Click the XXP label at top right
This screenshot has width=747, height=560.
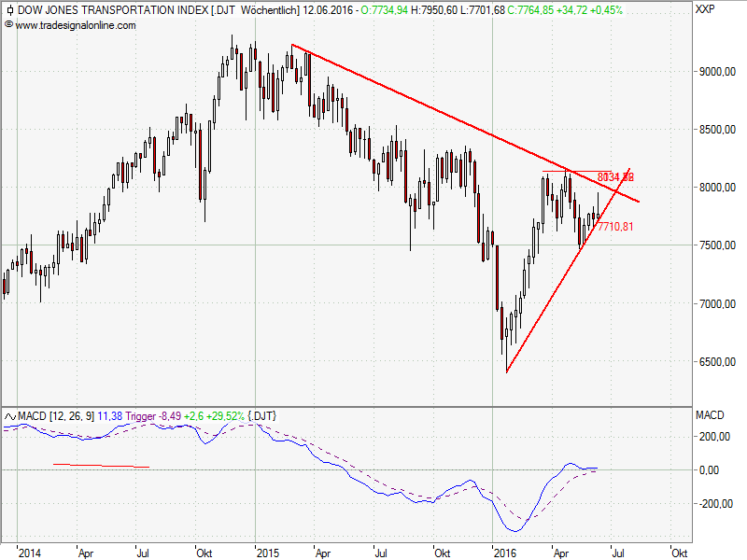tap(707, 10)
